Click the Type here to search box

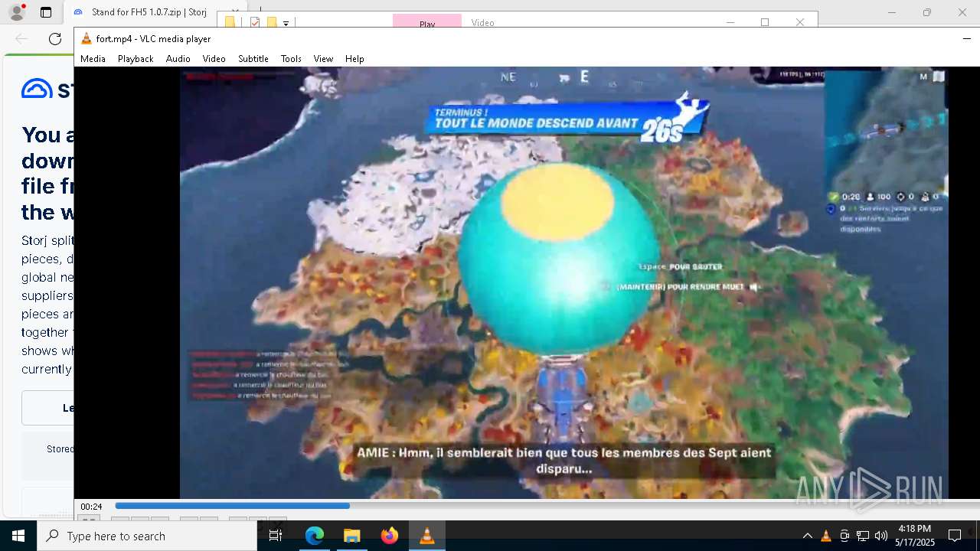[147, 536]
